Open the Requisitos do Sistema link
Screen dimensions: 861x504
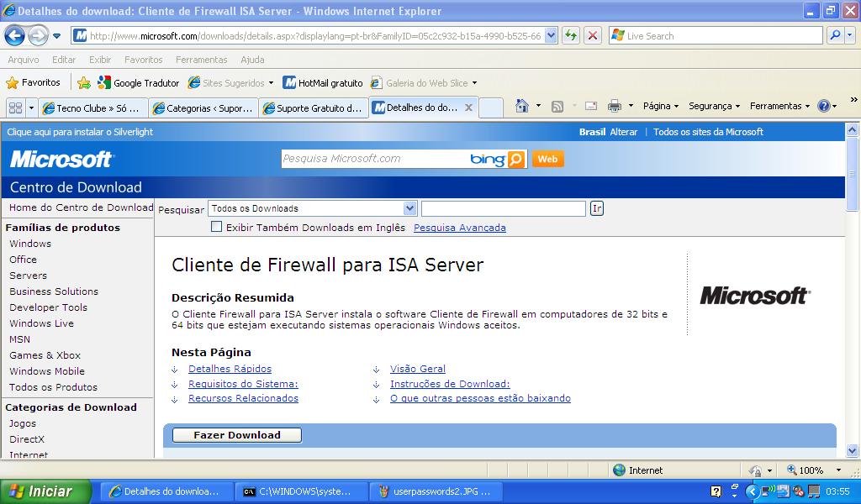(243, 384)
